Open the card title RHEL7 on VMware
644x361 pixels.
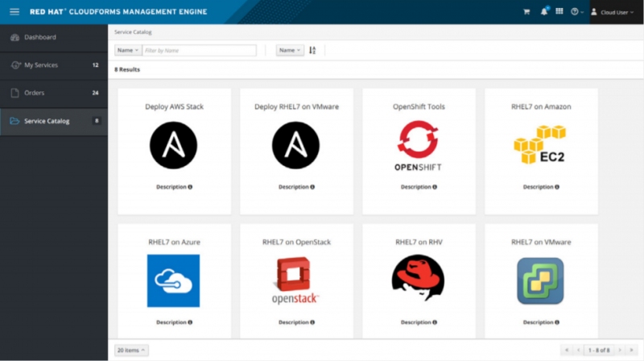(541, 243)
